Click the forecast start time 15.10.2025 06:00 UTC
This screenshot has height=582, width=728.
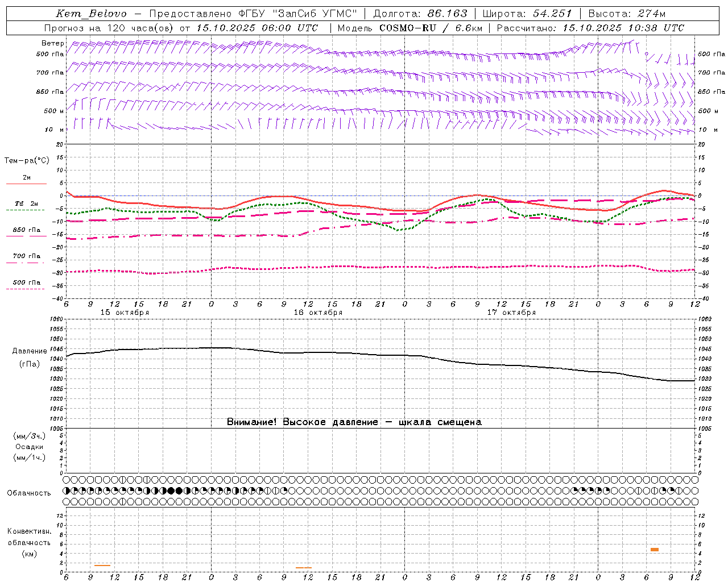tap(257, 28)
